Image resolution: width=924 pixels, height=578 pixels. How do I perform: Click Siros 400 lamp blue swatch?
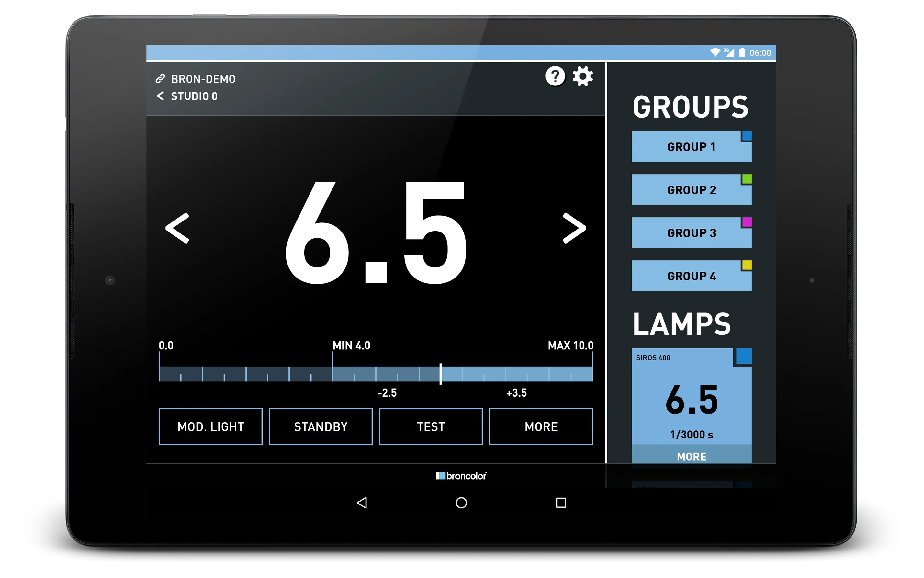click(x=744, y=356)
